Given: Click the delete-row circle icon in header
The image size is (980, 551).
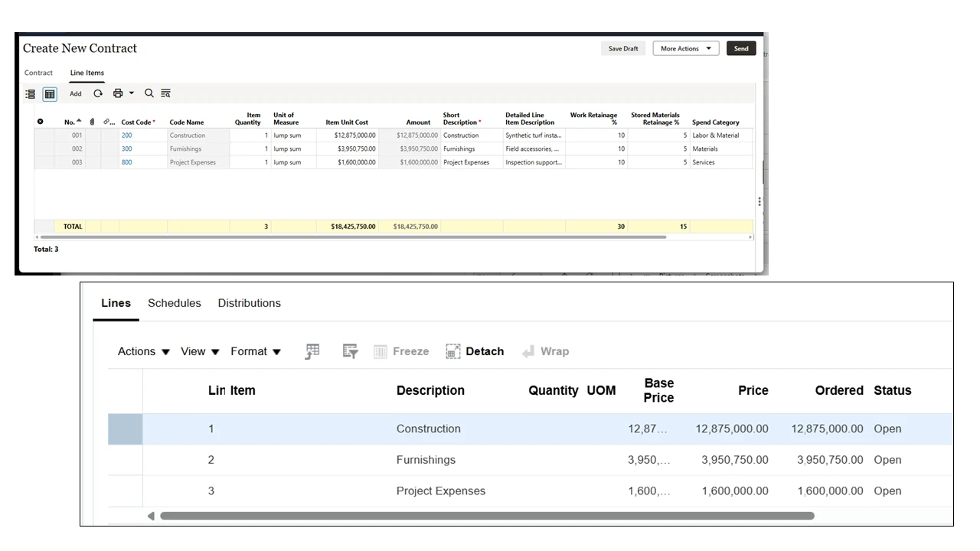Looking at the screenshot, I should pyautogui.click(x=41, y=122).
